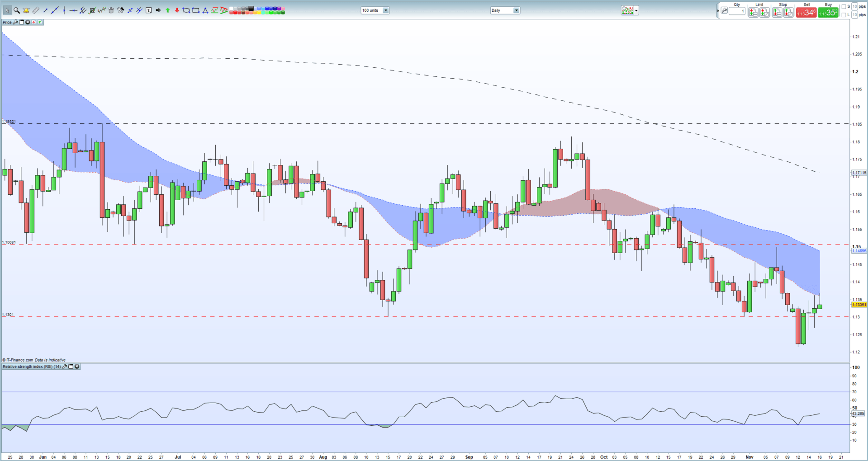This screenshot has height=461, width=868.
Task: Select the short line segment drawing tool
Action: 45,10
